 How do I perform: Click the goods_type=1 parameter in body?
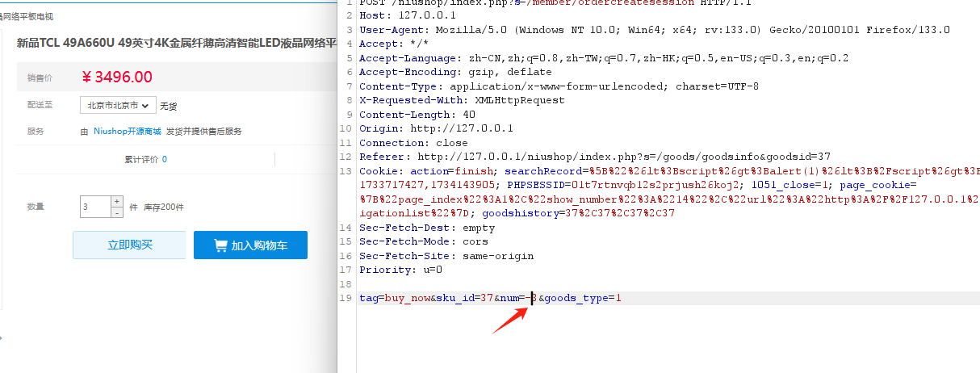click(x=582, y=298)
